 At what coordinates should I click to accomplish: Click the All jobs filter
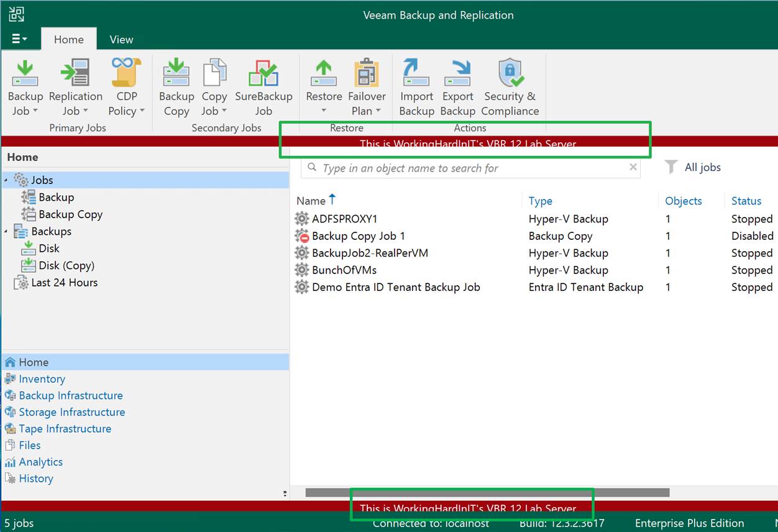click(693, 167)
